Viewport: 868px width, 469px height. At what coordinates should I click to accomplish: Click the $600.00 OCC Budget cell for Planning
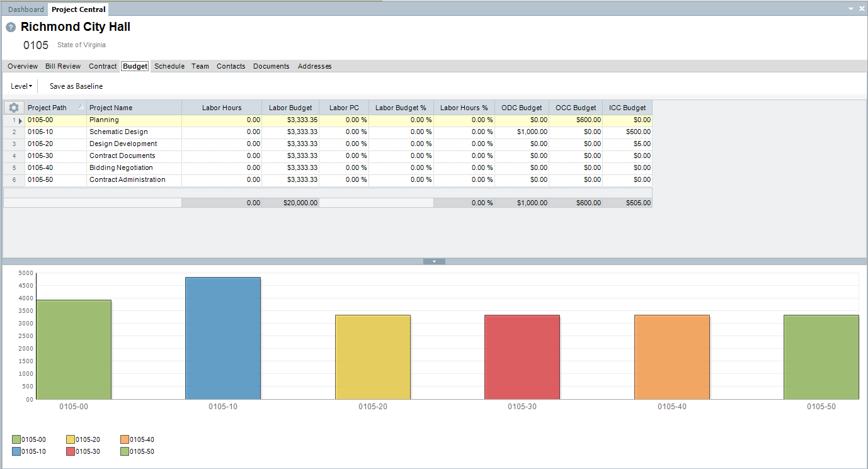576,120
